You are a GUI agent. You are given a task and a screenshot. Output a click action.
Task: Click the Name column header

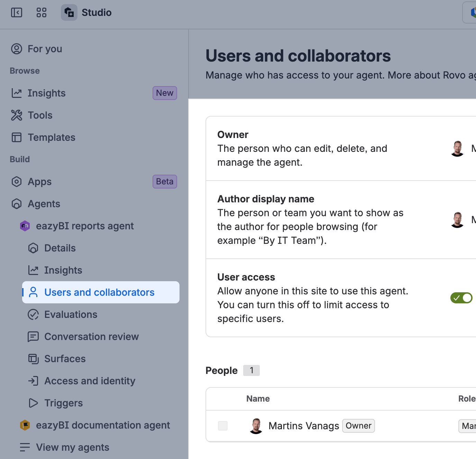pyautogui.click(x=258, y=399)
